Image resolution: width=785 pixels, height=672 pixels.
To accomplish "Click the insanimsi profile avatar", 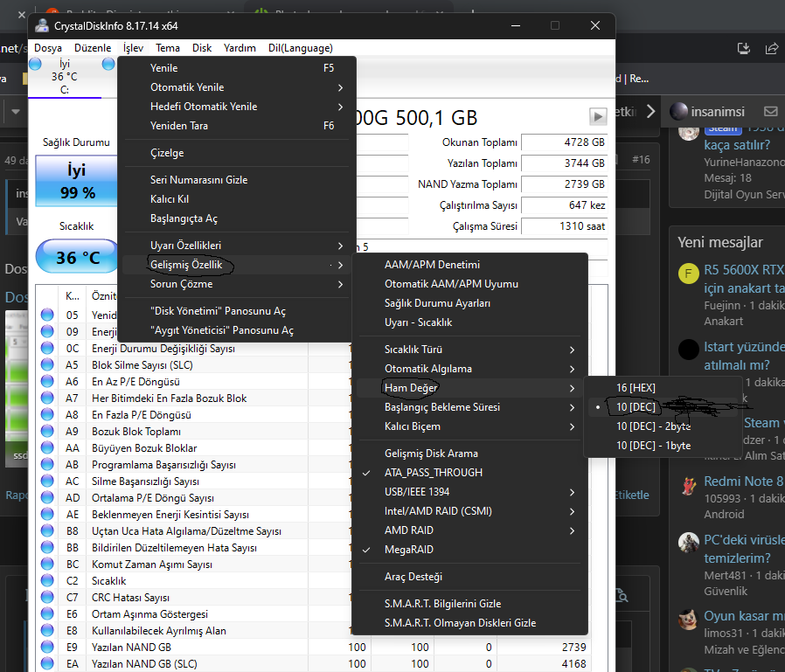I will point(678,112).
